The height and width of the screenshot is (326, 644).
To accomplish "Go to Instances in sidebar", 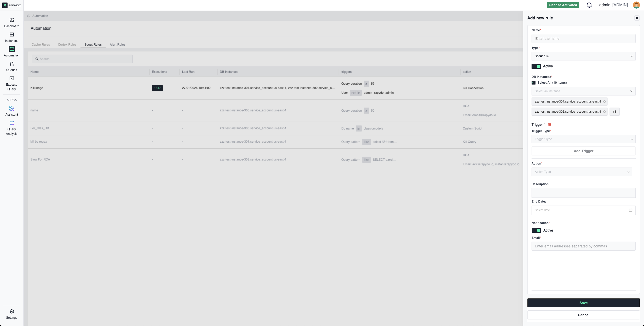I will [x=12, y=35].
